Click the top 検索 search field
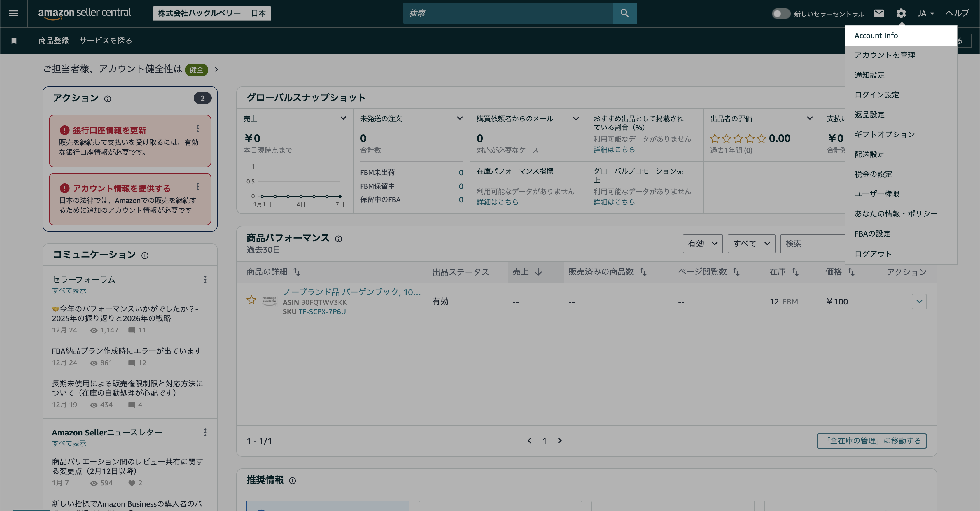This screenshot has height=511, width=980. click(508, 13)
